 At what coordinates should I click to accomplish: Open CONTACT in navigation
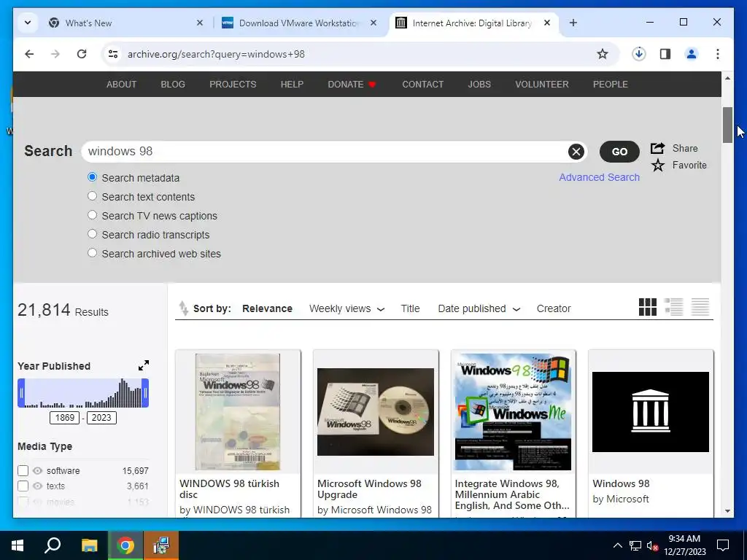click(423, 85)
